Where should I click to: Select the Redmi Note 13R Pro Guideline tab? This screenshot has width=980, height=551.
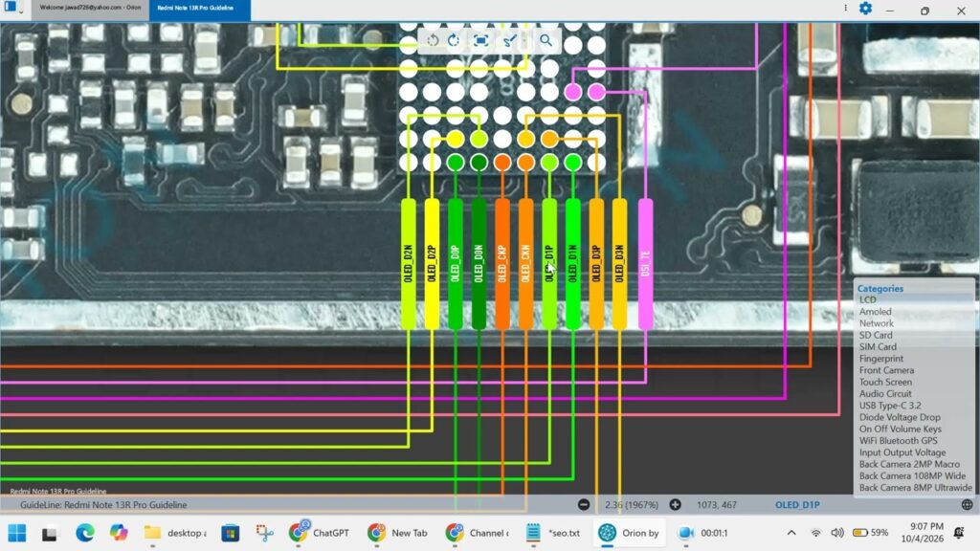click(x=199, y=8)
